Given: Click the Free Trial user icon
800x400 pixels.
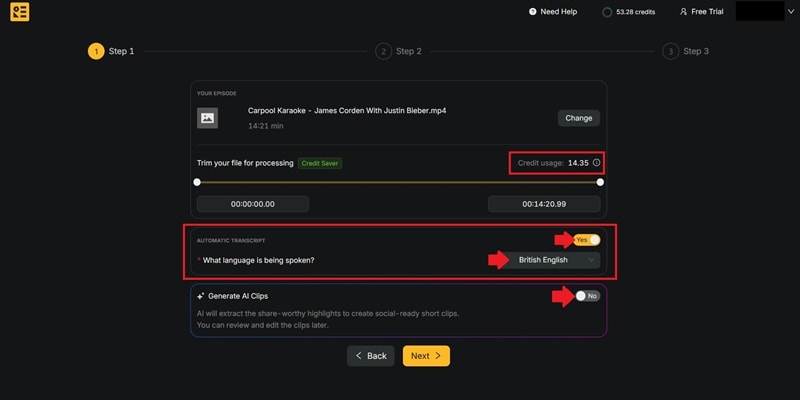Looking at the screenshot, I should 683,11.
